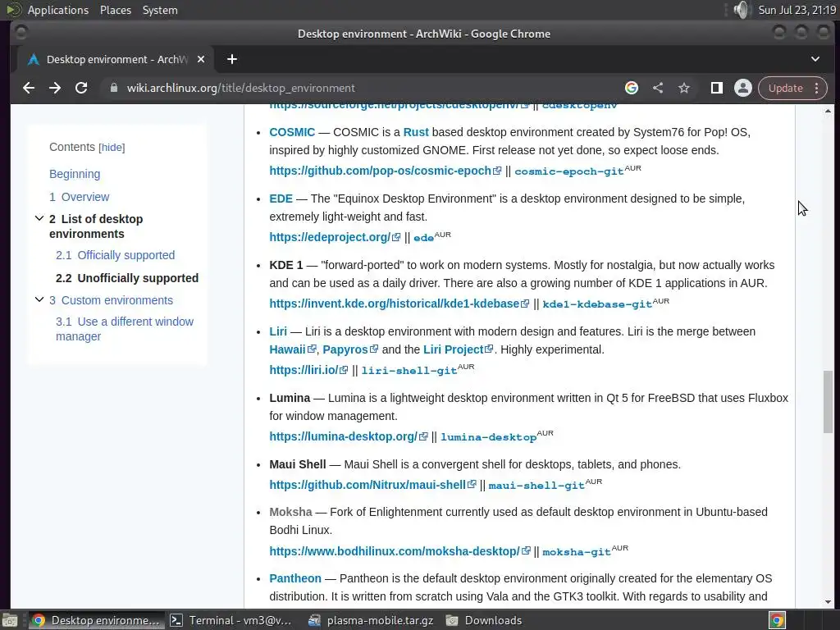Open the Liri Project external link
Screen dimensions: 840x630
(458, 349)
